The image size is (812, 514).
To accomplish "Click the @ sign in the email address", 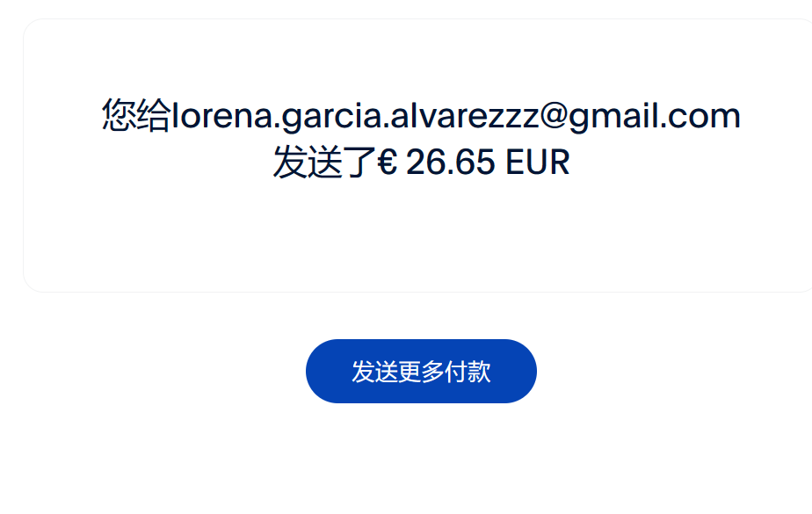I will pos(555,116).
